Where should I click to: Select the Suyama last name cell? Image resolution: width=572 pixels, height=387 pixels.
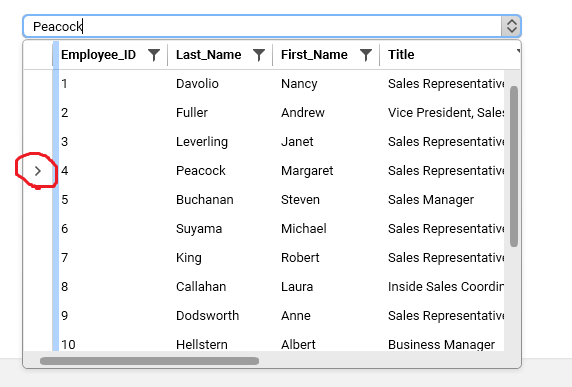199,229
